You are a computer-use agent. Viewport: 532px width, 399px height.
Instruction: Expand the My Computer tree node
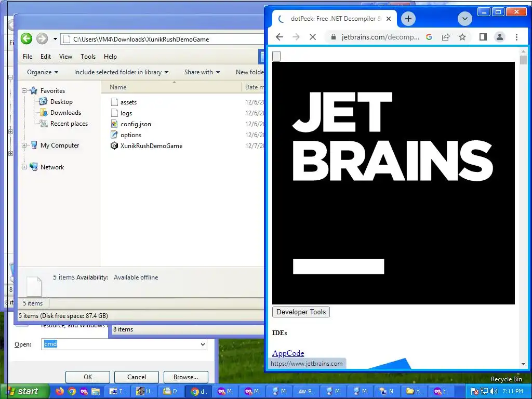(24, 145)
